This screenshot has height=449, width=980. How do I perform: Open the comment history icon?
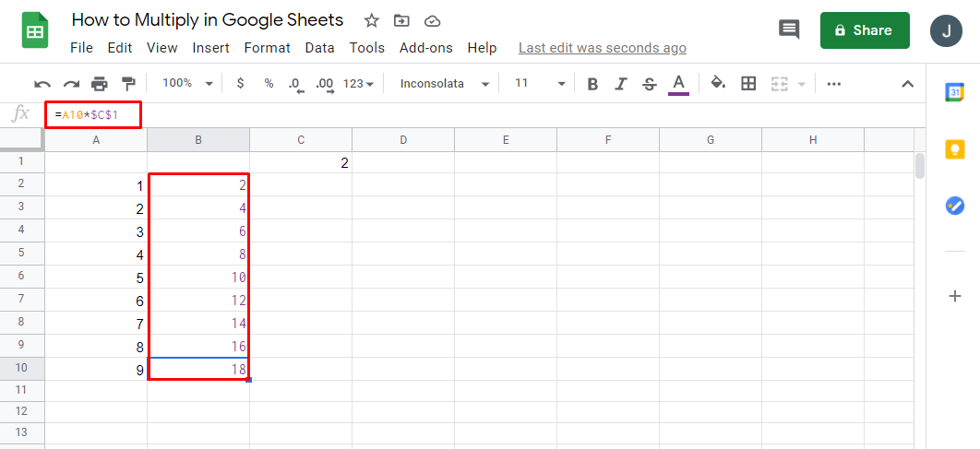click(x=789, y=30)
